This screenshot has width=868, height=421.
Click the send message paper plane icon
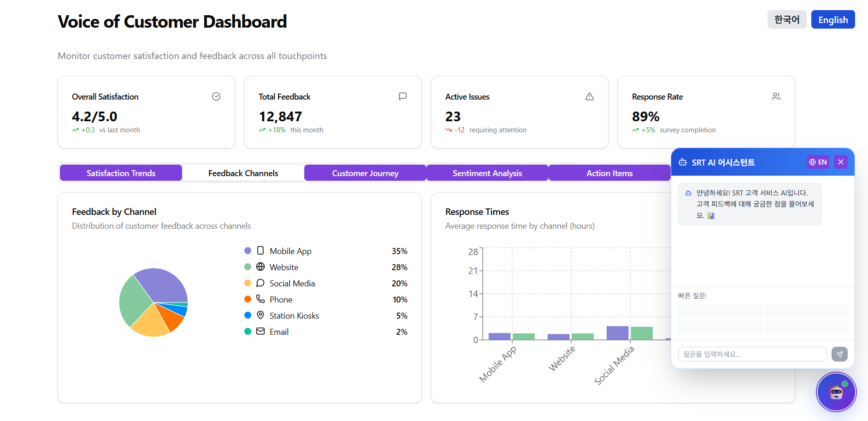839,354
